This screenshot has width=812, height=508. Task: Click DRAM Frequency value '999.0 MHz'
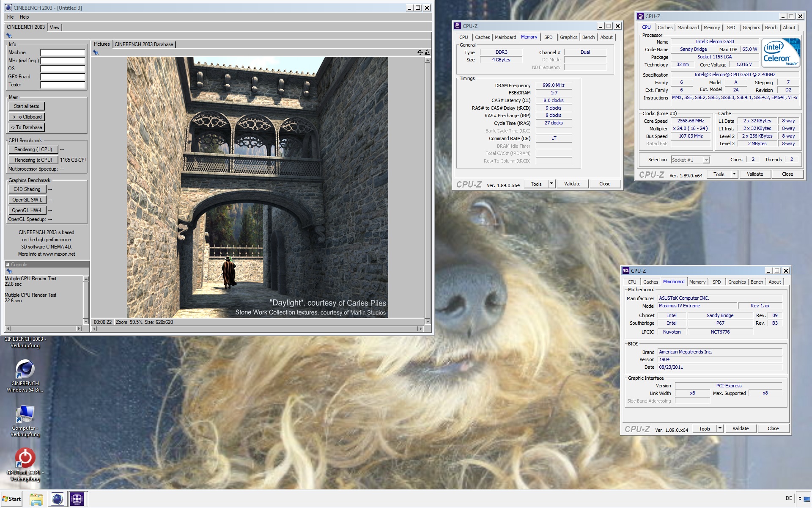pos(554,85)
